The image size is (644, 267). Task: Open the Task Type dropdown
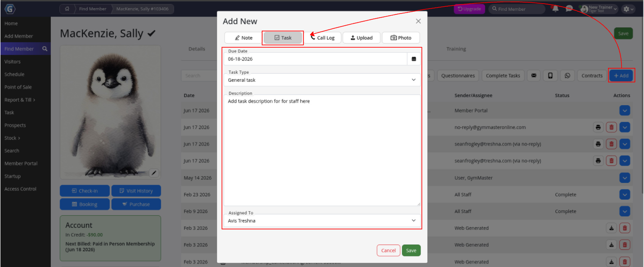[322, 80]
